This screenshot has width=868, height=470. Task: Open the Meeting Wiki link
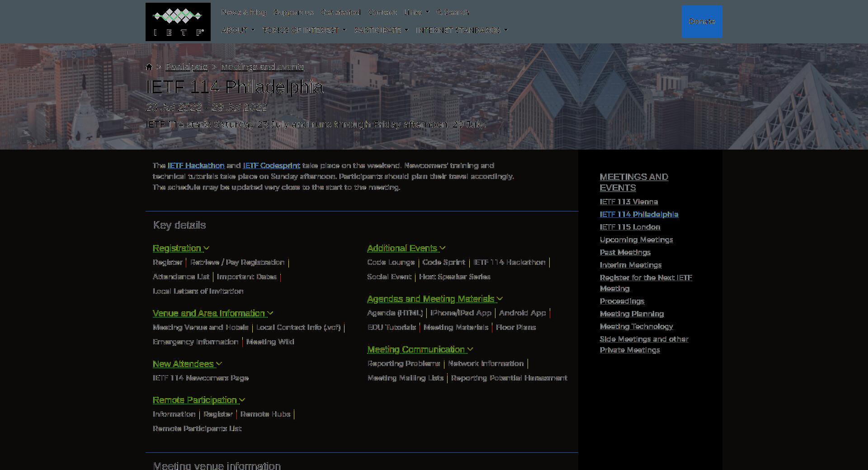[270, 342]
